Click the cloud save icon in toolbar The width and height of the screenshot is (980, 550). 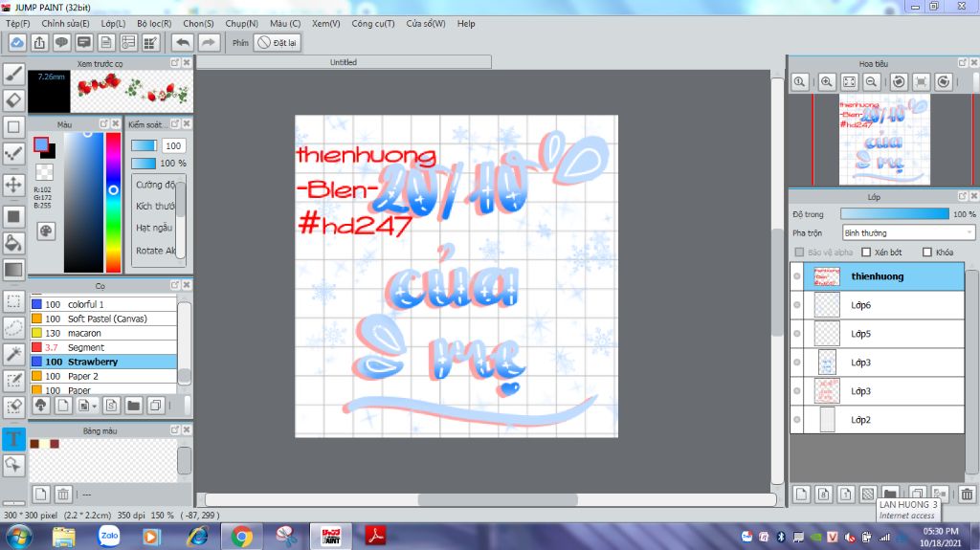click(x=17, y=42)
